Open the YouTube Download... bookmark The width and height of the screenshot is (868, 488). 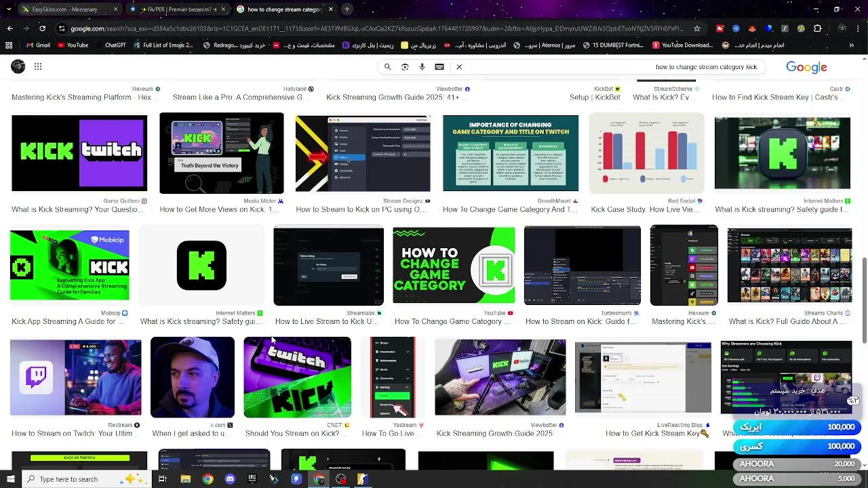682,45
